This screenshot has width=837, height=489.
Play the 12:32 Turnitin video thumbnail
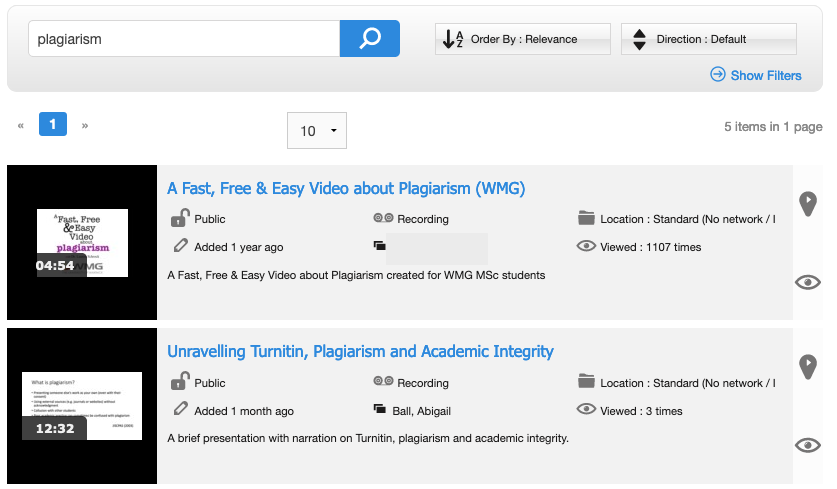82,407
